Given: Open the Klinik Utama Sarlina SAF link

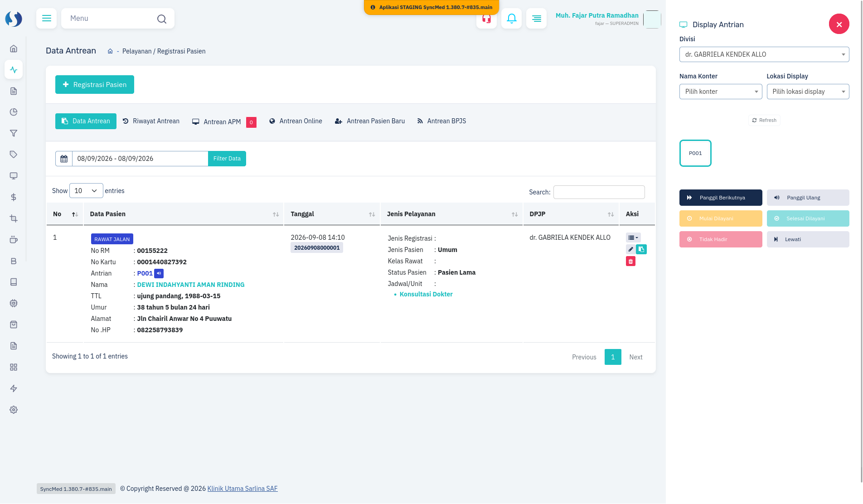Looking at the screenshot, I should (242, 489).
